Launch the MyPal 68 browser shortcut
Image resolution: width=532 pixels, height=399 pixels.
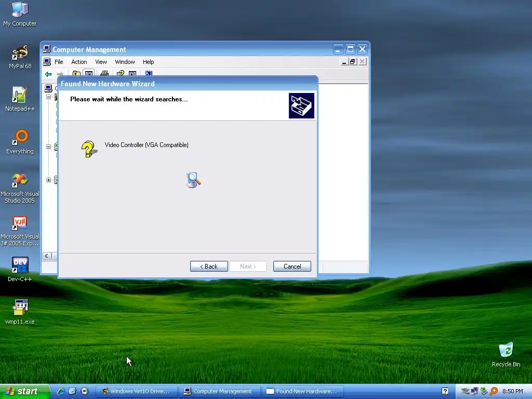[x=20, y=57]
